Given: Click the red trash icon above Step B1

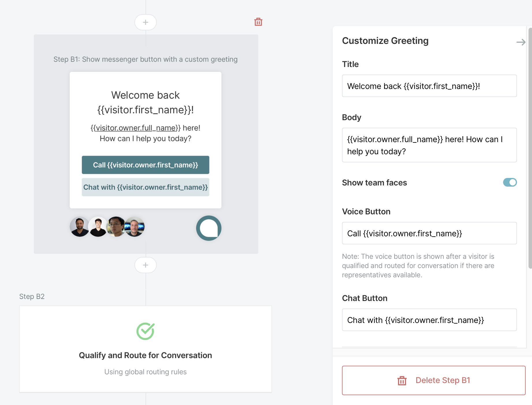Looking at the screenshot, I should pyautogui.click(x=258, y=22).
